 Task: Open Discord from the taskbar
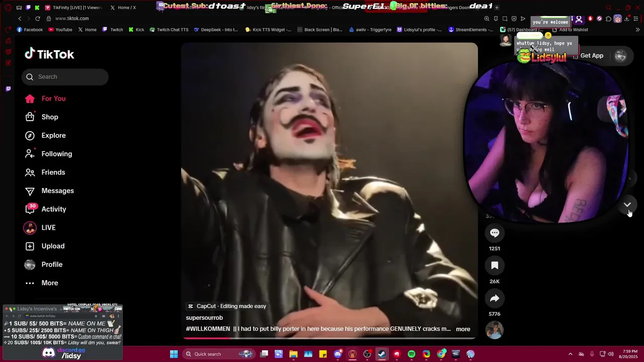point(338,354)
